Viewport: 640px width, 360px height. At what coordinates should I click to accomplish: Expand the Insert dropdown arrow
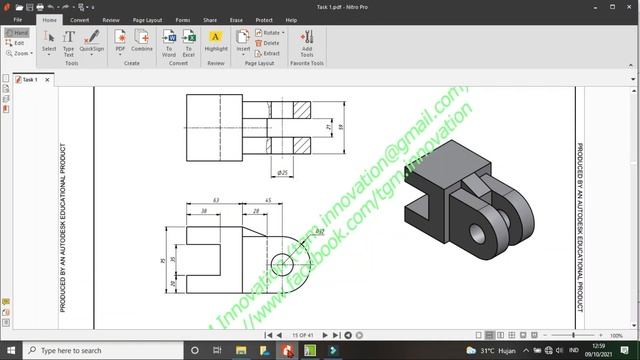tap(243, 55)
